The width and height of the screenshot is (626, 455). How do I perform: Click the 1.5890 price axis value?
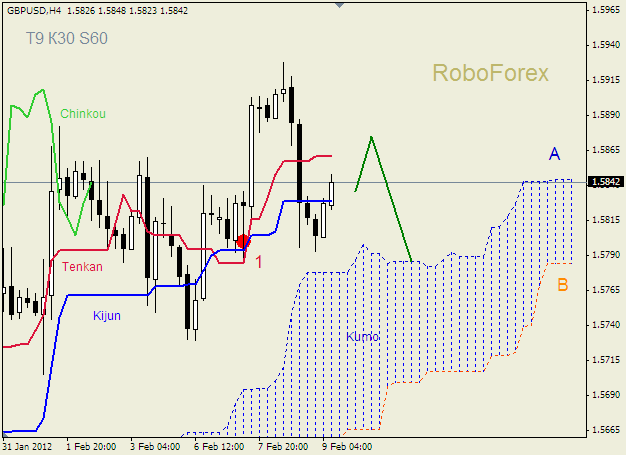[x=606, y=115]
